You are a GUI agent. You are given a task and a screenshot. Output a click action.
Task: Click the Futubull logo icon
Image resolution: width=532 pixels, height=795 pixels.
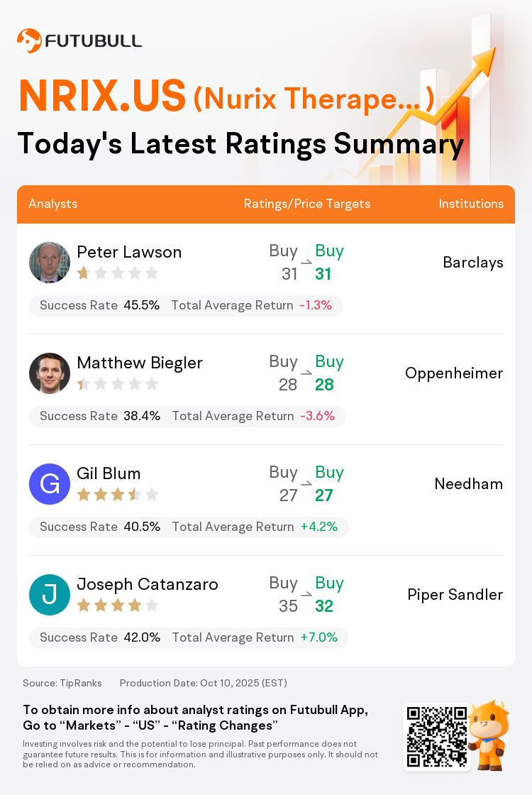coord(29,40)
